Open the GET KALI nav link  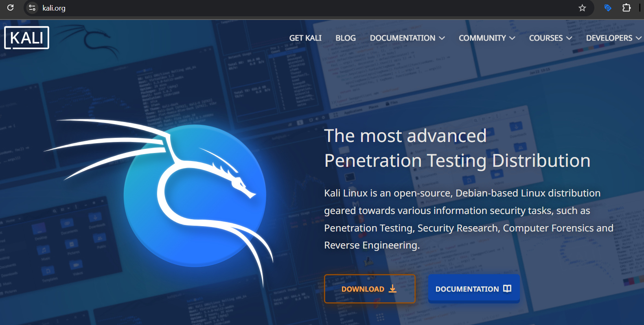click(x=305, y=38)
